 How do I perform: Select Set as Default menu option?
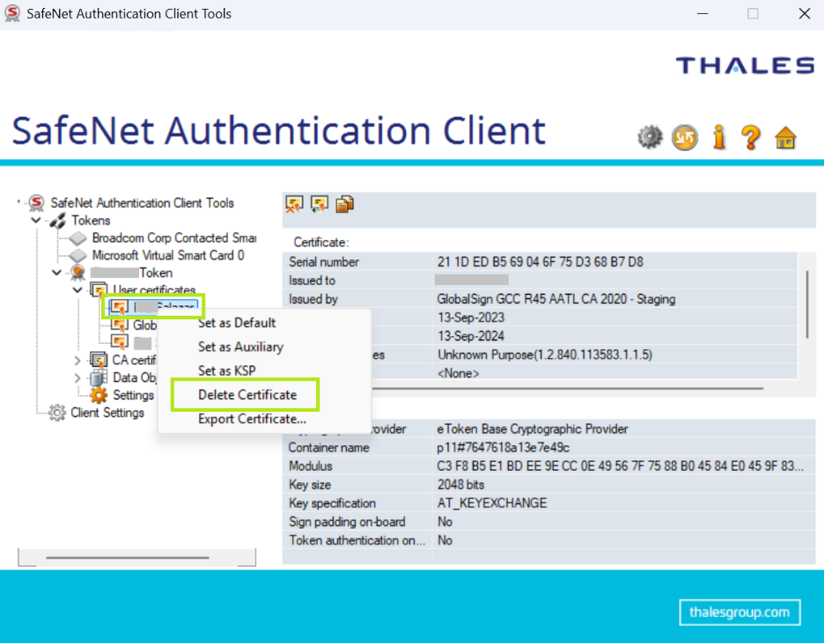(x=237, y=323)
